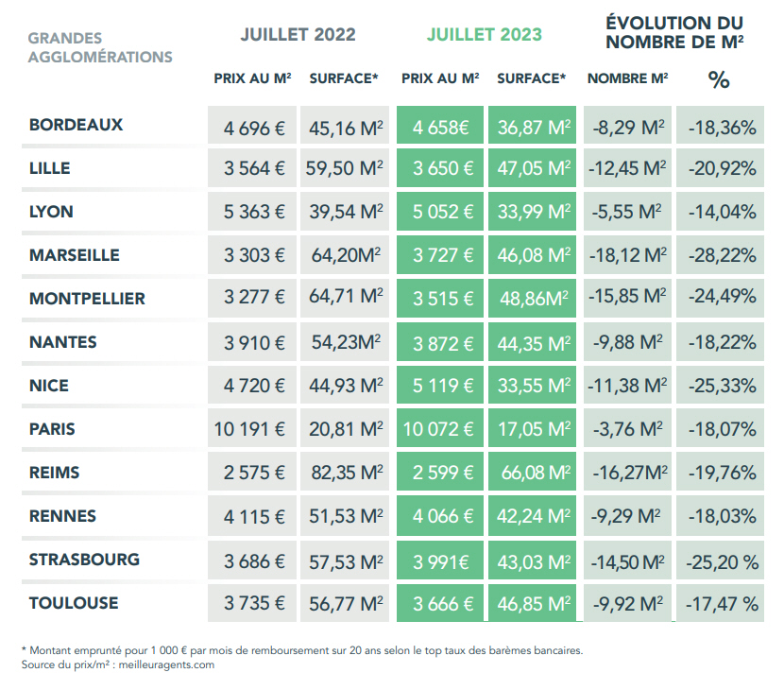Image resolution: width=784 pixels, height=690 pixels.
Task: Click Marseille evolution percentage -28,22%
Action: click(722, 255)
